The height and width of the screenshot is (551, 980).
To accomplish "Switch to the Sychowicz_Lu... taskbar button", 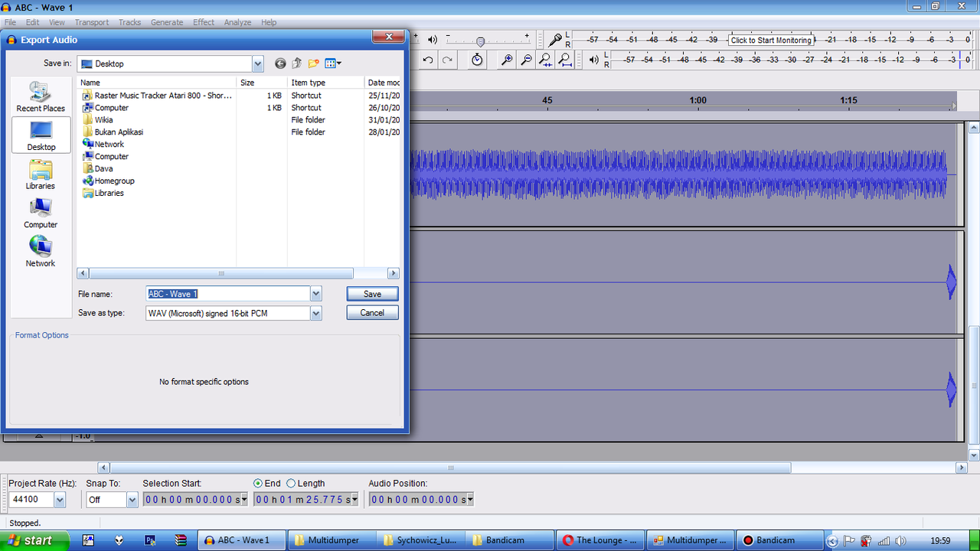I will click(420, 540).
